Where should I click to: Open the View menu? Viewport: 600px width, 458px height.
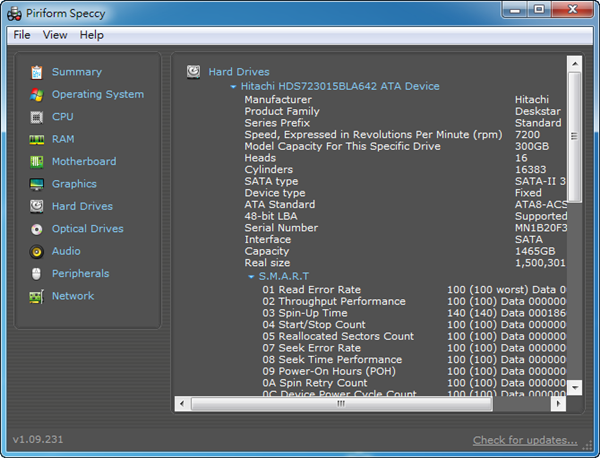(x=55, y=35)
